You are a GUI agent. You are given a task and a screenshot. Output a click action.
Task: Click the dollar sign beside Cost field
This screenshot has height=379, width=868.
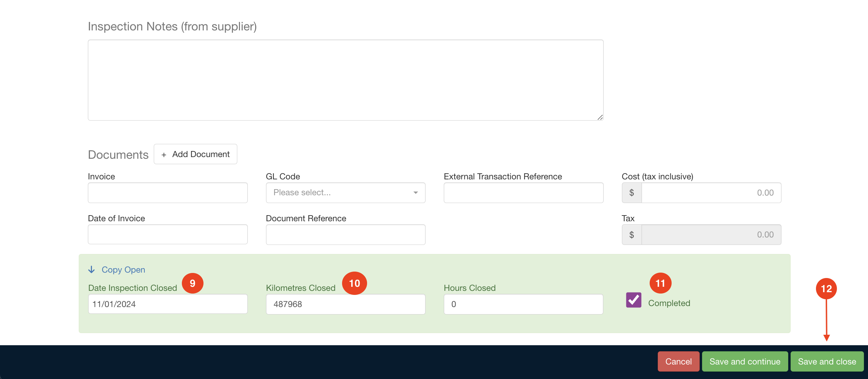click(x=631, y=193)
